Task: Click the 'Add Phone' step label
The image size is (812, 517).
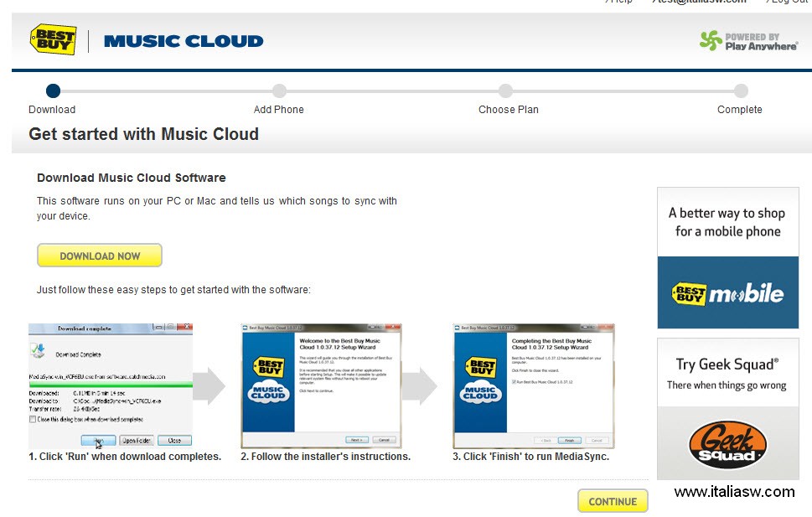Action: 278,110
